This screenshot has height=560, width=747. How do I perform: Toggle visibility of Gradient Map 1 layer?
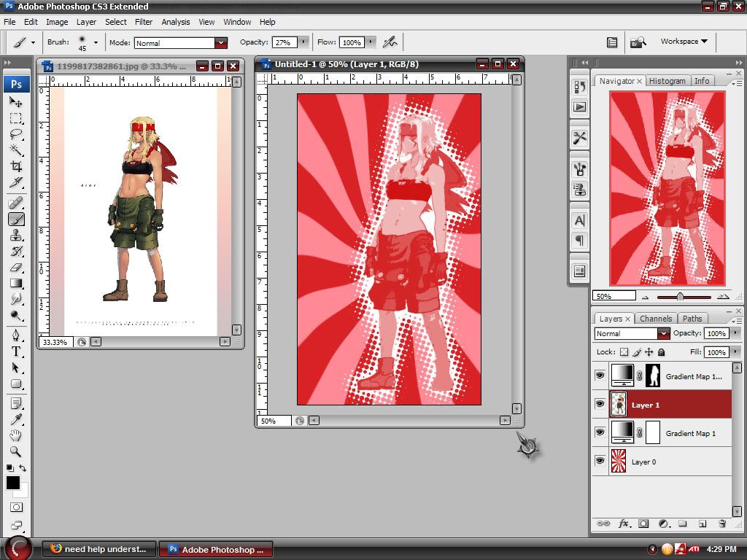coord(600,432)
